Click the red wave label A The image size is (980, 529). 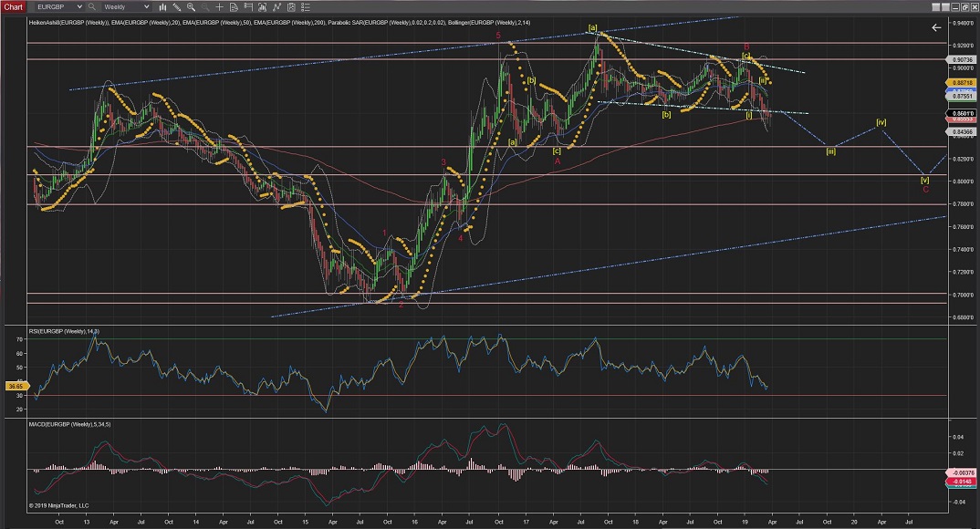pyautogui.click(x=558, y=161)
